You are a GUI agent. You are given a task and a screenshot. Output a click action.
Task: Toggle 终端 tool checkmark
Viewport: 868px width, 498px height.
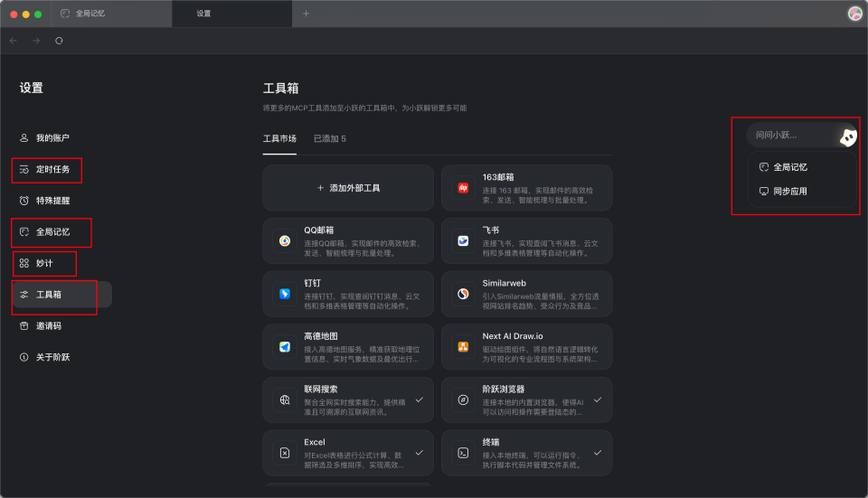coord(598,453)
